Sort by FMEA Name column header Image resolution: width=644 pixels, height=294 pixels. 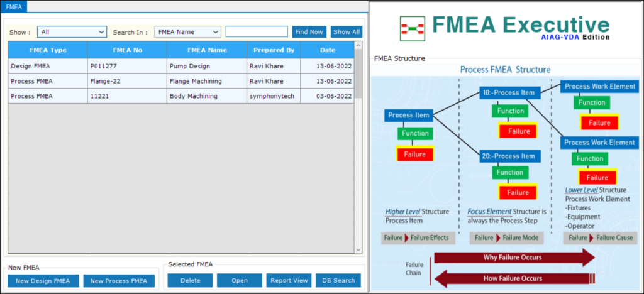point(207,50)
